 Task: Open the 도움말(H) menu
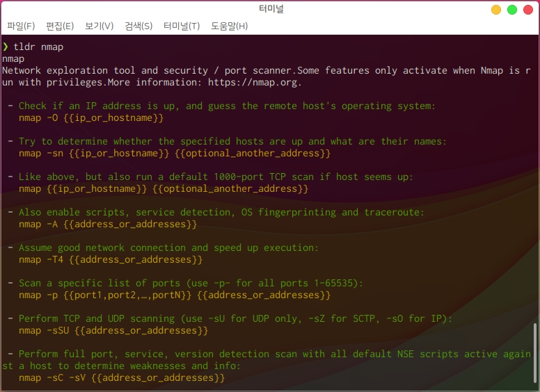(x=229, y=26)
